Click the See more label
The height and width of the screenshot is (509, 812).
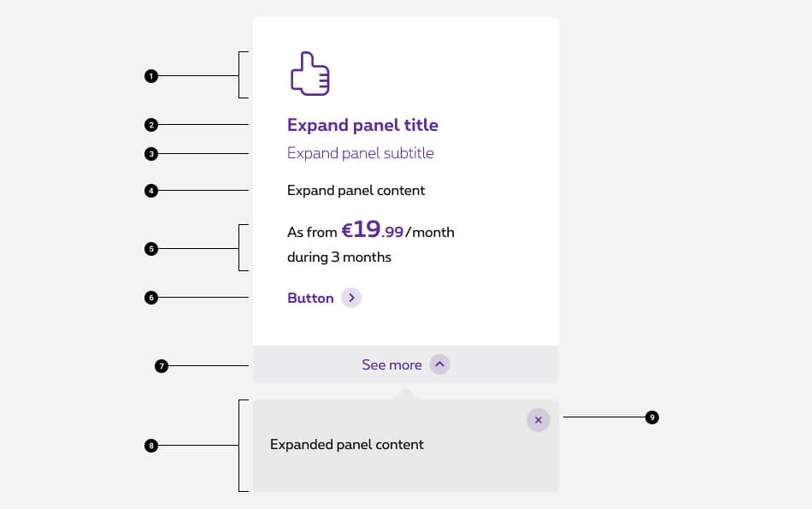391,365
